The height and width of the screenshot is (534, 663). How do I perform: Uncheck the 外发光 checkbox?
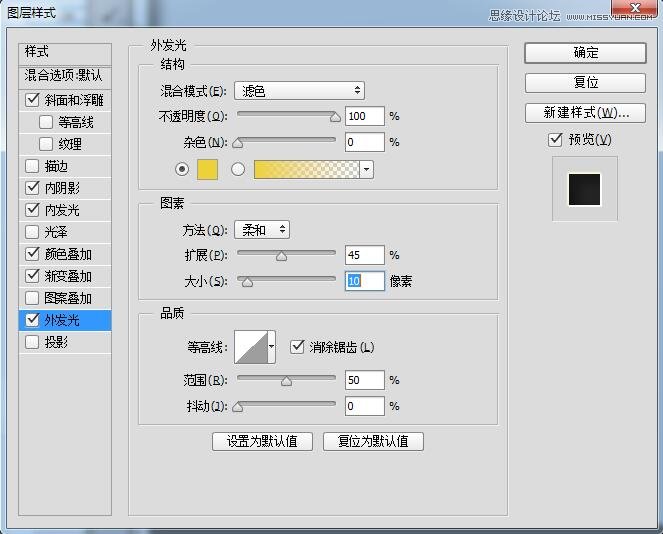pyautogui.click(x=32, y=320)
